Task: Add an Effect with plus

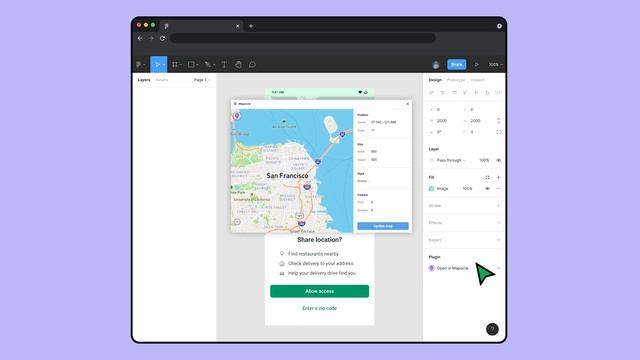Action: (498, 223)
